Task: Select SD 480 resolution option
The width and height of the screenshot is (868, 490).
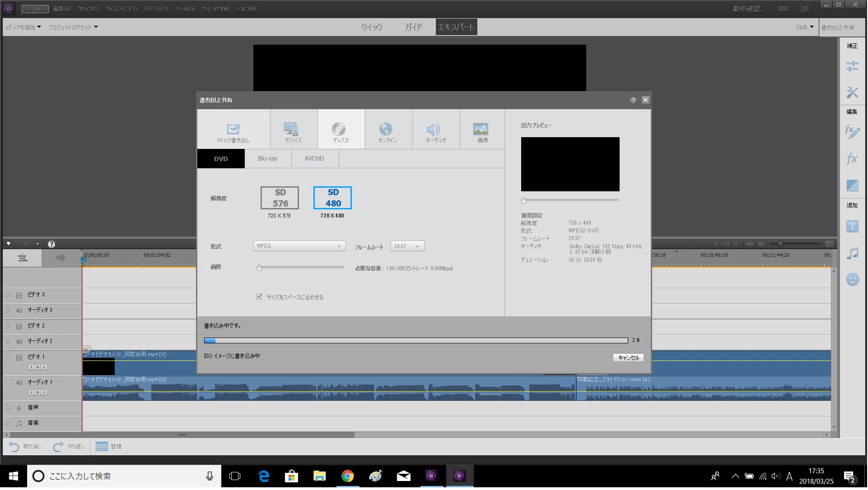Action: (333, 198)
